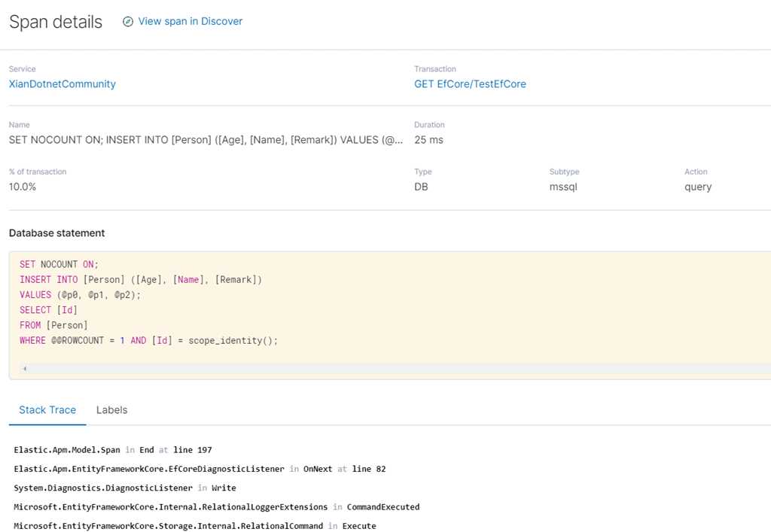The height and width of the screenshot is (532, 771).
Task: Click Elastic.Apm.Model.Span stack frame
Action: click(113, 450)
